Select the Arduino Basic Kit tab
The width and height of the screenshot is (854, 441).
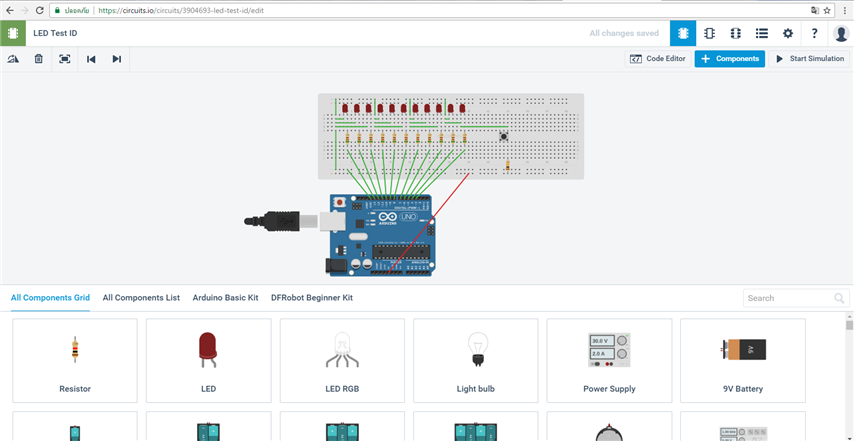click(x=225, y=298)
